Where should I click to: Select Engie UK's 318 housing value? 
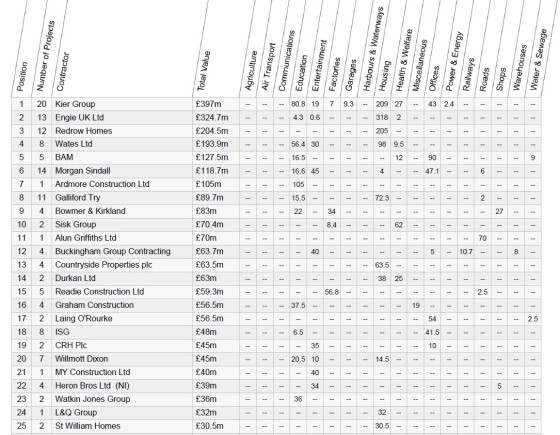(x=382, y=118)
